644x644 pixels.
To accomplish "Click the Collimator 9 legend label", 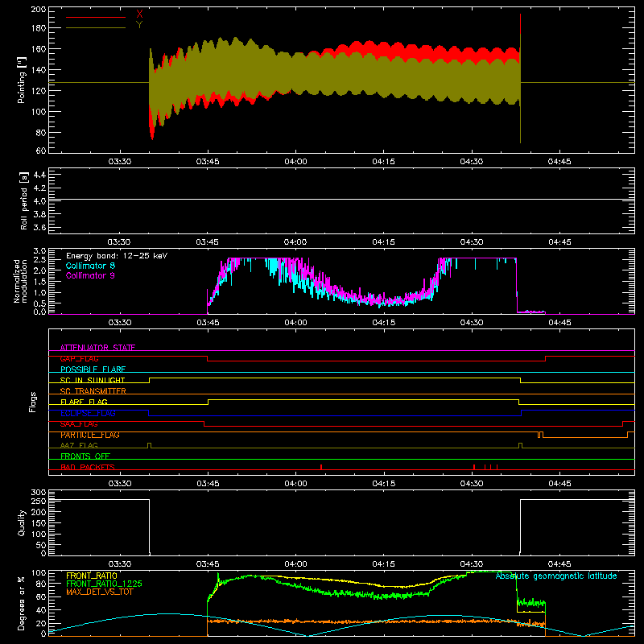I will tap(90, 275).
